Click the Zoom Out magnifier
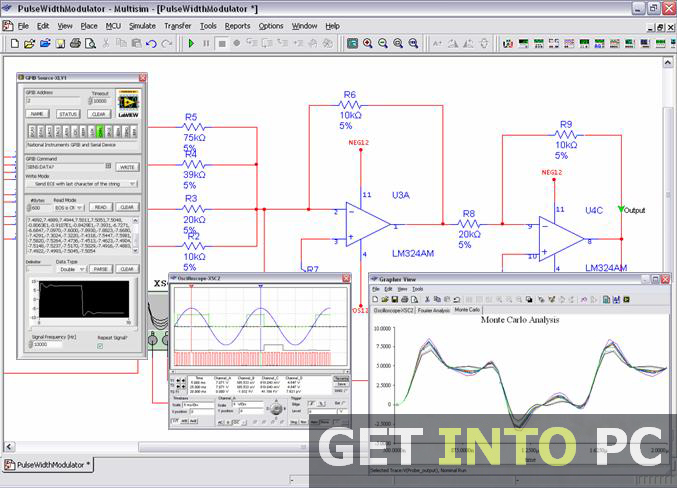 (x=383, y=43)
